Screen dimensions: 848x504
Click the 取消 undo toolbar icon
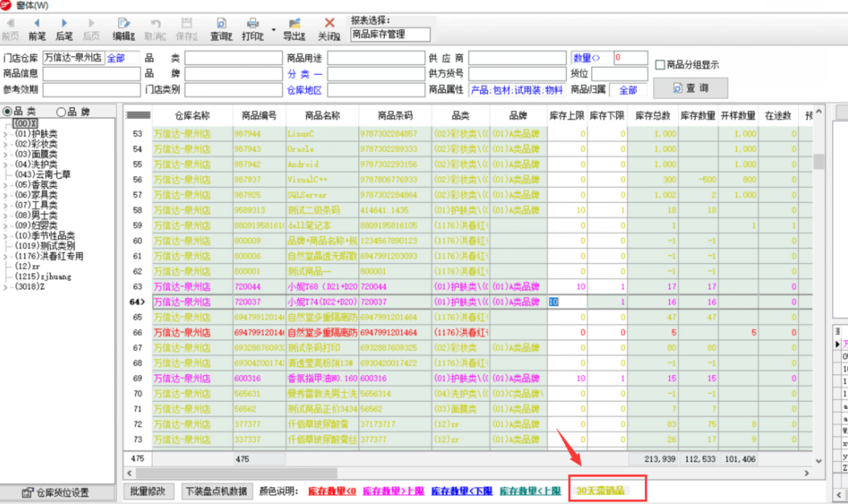(x=155, y=29)
